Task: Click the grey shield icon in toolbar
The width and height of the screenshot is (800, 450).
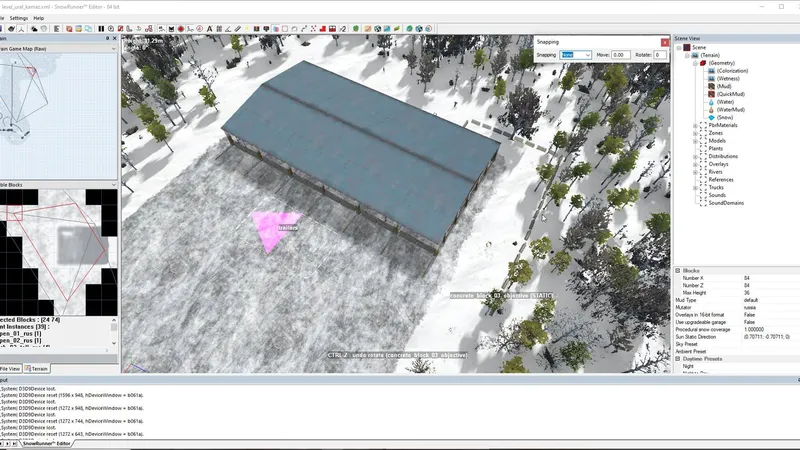Action: point(43,29)
